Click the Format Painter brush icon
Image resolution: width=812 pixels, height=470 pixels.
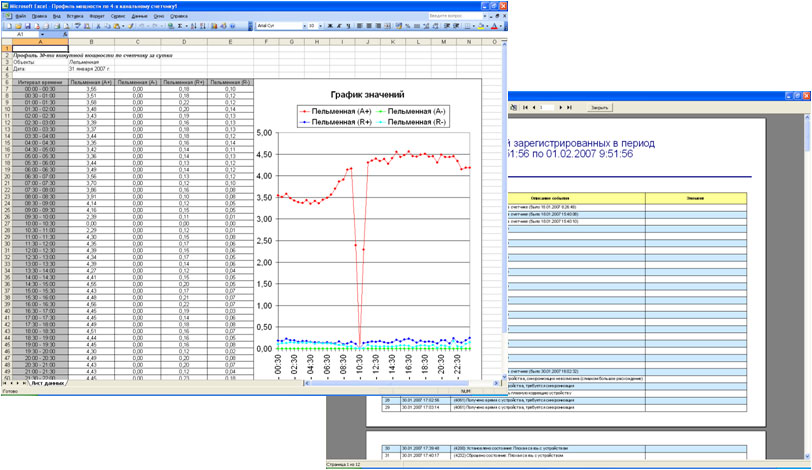point(130,26)
